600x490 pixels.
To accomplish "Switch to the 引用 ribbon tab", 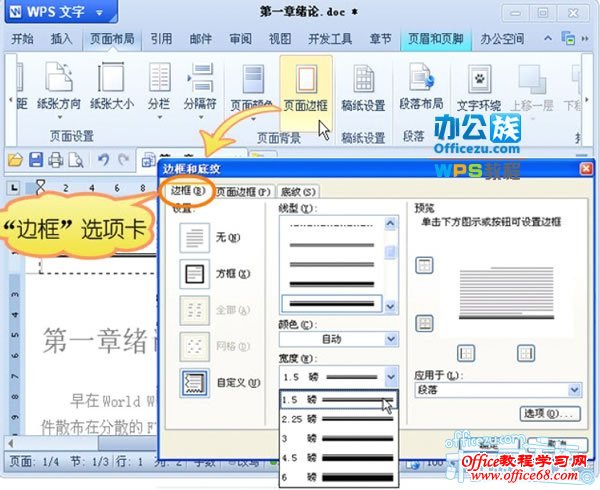I will pyautogui.click(x=161, y=39).
